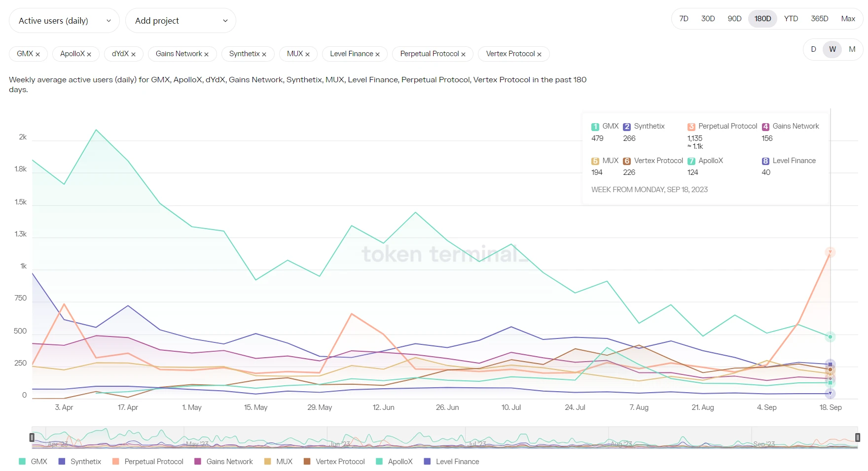Image resolution: width=868 pixels, height=471 pixels.
Task: Click rank 1 GMX badge in tooltip
Action: [595, 127]
